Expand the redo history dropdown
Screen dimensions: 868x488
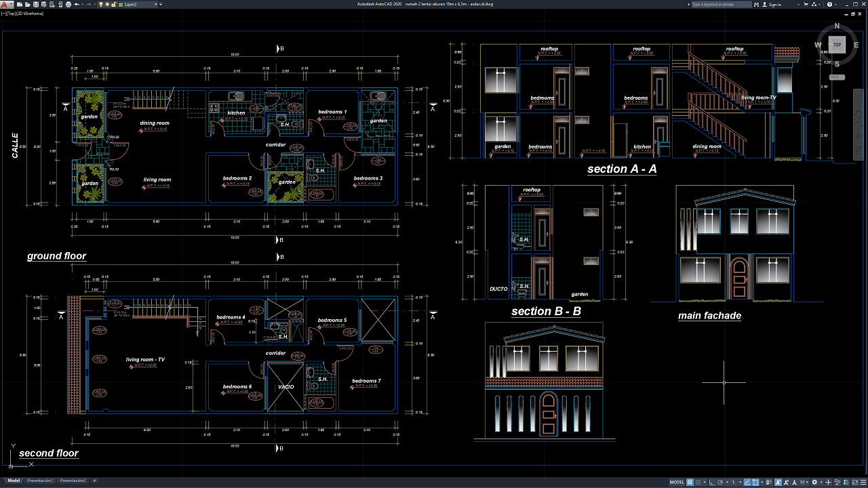coord(94,4)
